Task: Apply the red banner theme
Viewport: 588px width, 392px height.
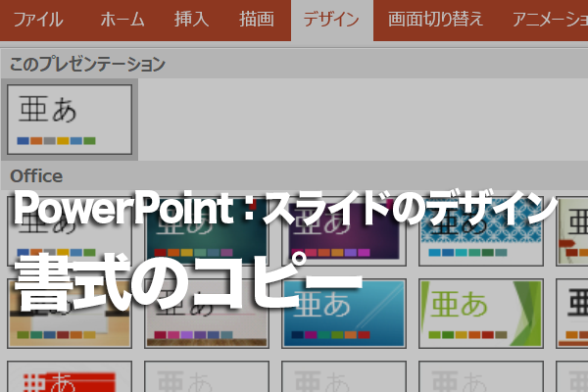Action: tap(70, 376)
